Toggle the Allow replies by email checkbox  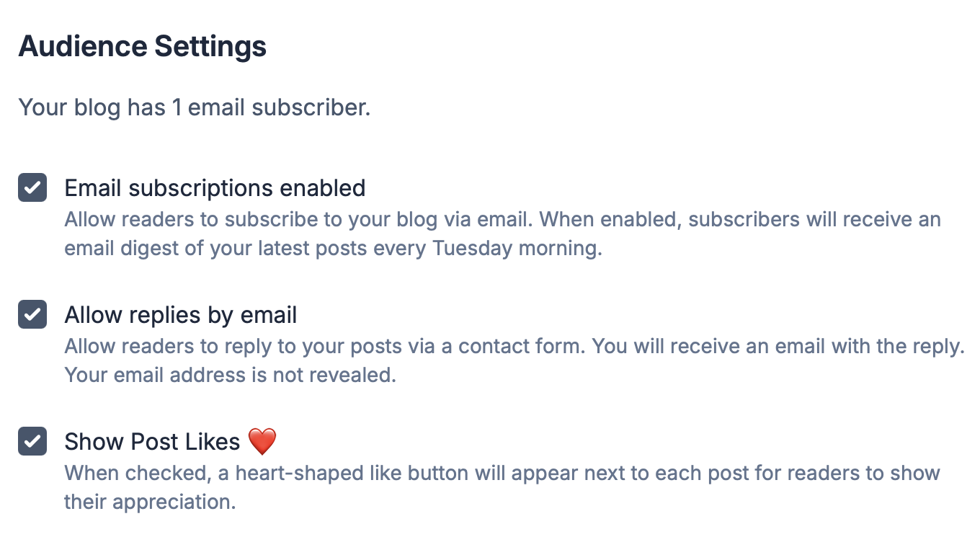click(x=32, y=315)
